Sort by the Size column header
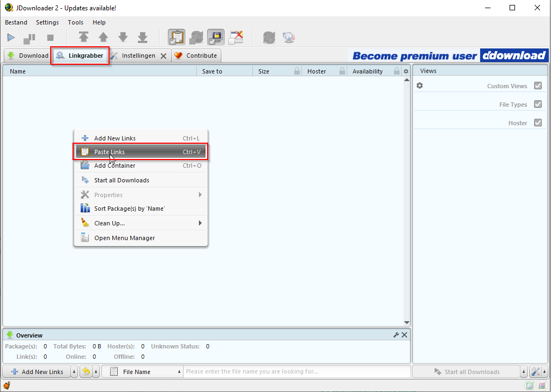551x392 pixels. [x=264, y=71]
